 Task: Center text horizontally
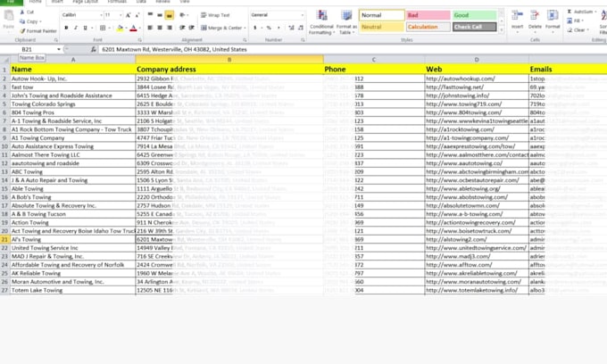160,28
